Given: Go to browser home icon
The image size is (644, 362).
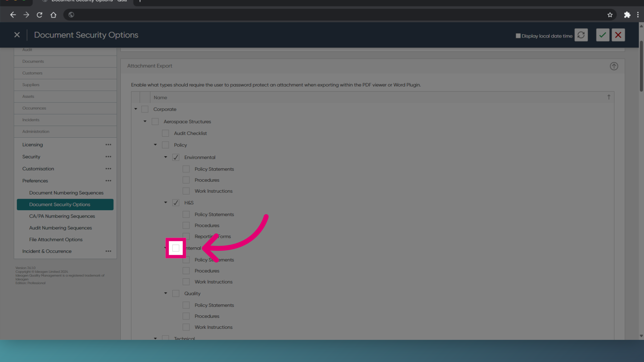Looking at the screenshot, I should pyautogui.click(x=53, y=15).
